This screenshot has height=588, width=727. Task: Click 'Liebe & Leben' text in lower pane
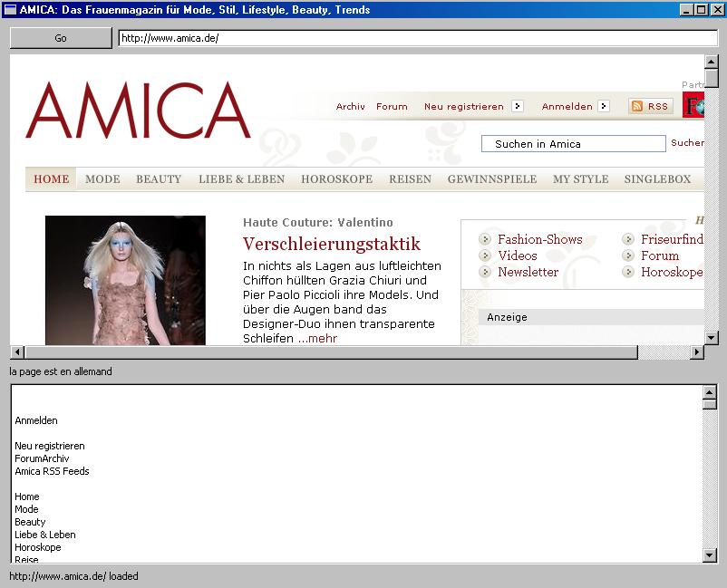coord(45,535)
